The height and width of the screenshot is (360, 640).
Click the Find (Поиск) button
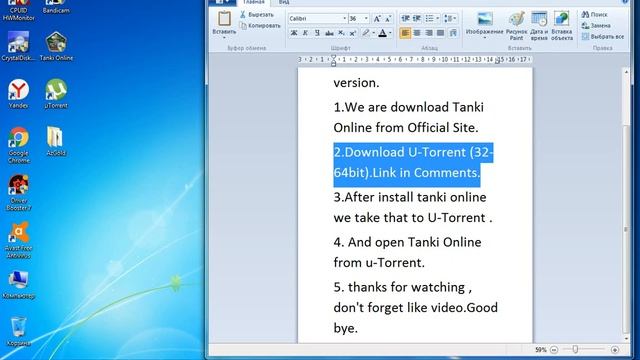point(595,15)
